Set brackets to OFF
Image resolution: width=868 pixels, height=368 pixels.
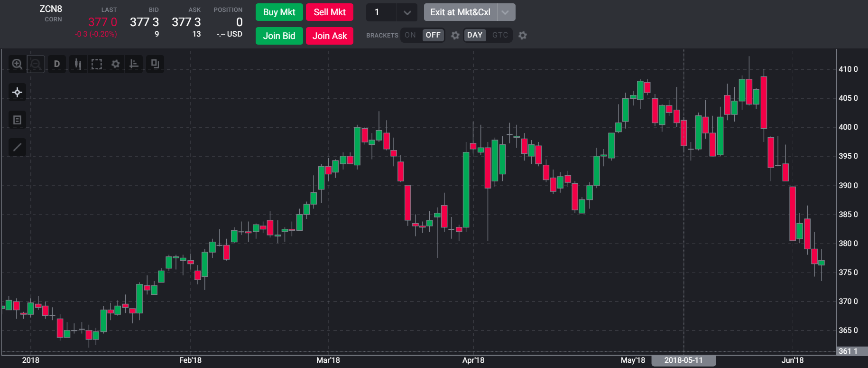(433, 35)
